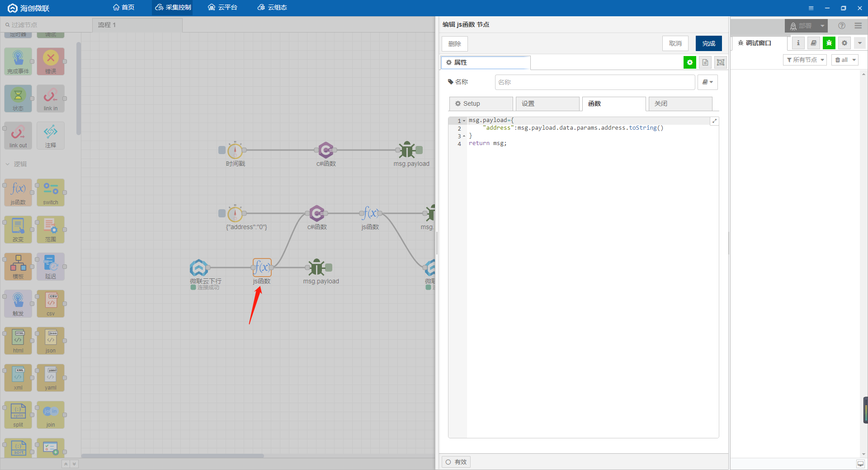Open the configuration nodes gear icon
Viewport: 868px width, 470px height.
[x=844, y=43]
